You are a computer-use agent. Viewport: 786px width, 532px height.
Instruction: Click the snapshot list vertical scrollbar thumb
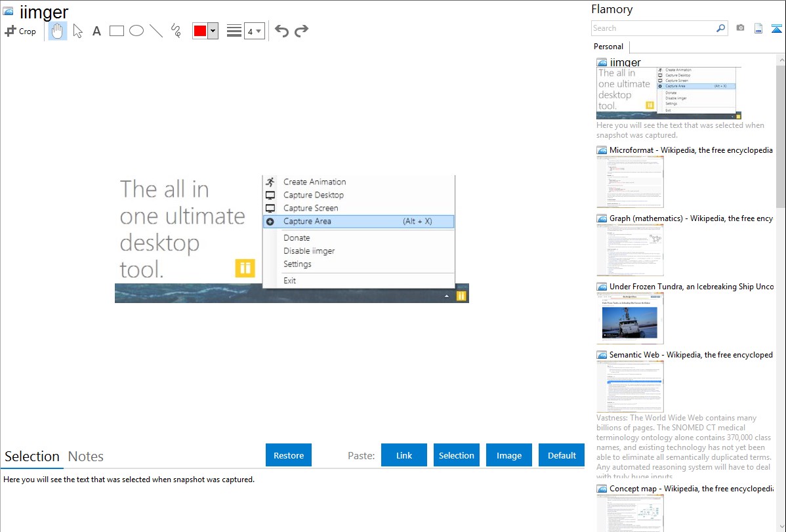tap(781, 135)
